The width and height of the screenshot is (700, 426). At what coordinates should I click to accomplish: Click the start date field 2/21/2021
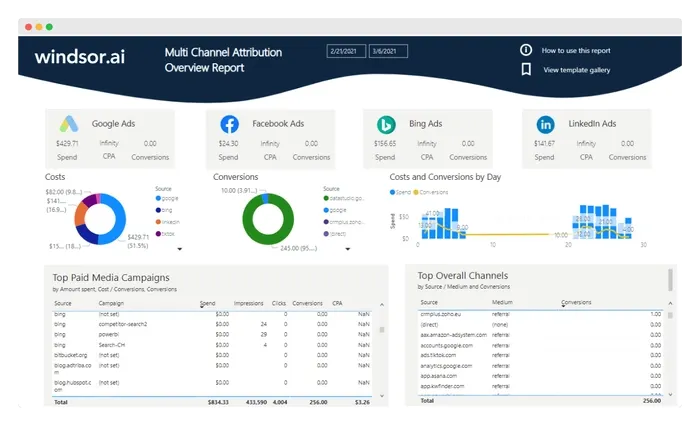point(346,51)
